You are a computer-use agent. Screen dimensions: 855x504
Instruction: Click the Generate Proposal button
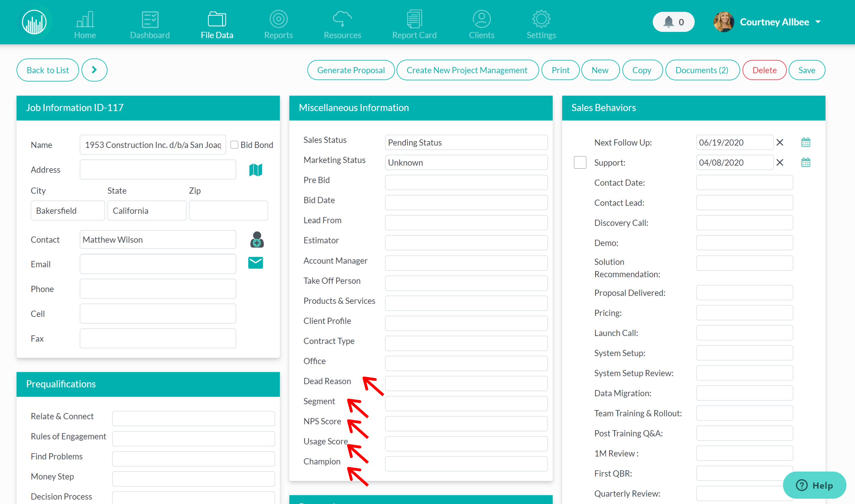coord(351,70)
